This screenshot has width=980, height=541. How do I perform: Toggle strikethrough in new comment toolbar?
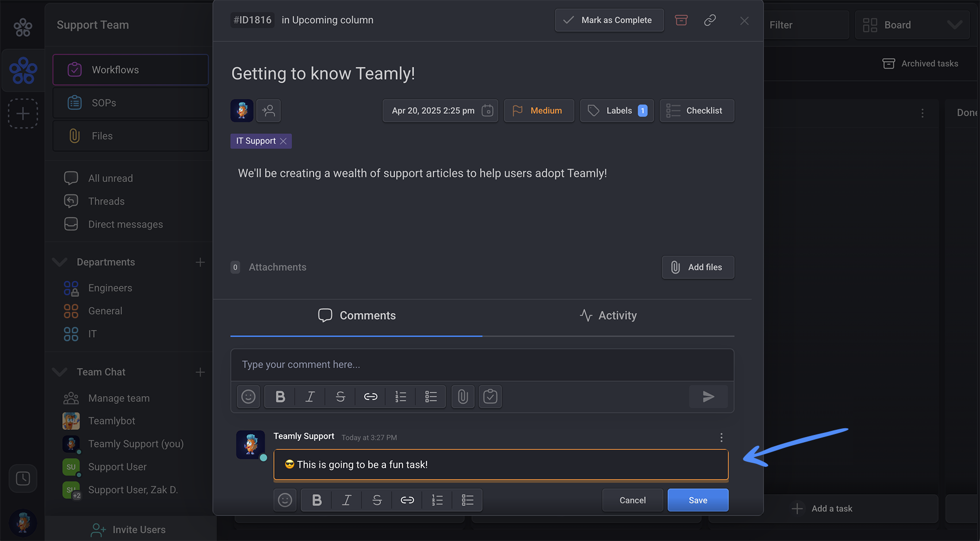[340, 396]
